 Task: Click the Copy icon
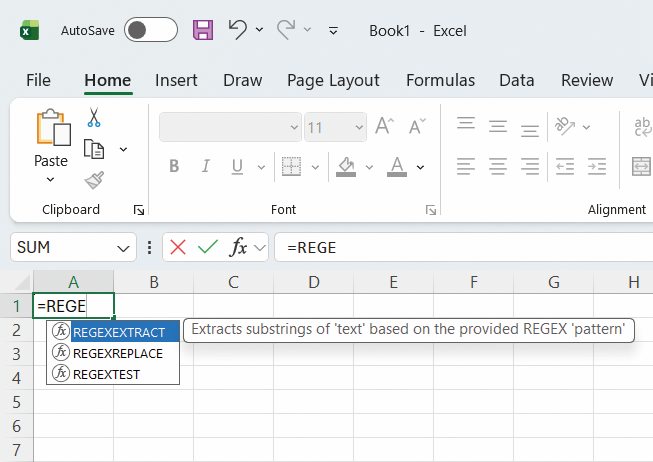(x=94, y=149)
